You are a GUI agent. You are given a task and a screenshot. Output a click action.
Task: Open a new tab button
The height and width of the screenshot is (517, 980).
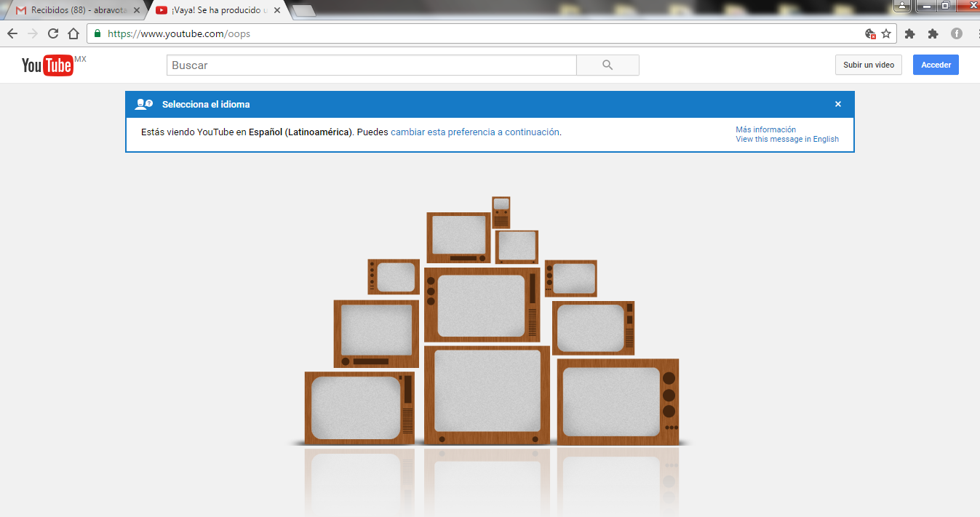[x=303, y=10]
